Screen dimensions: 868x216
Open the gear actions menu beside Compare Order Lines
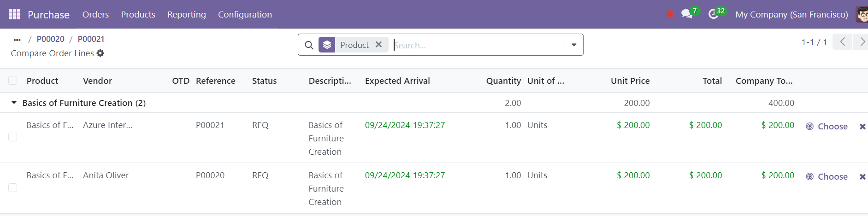pos(100,53)
